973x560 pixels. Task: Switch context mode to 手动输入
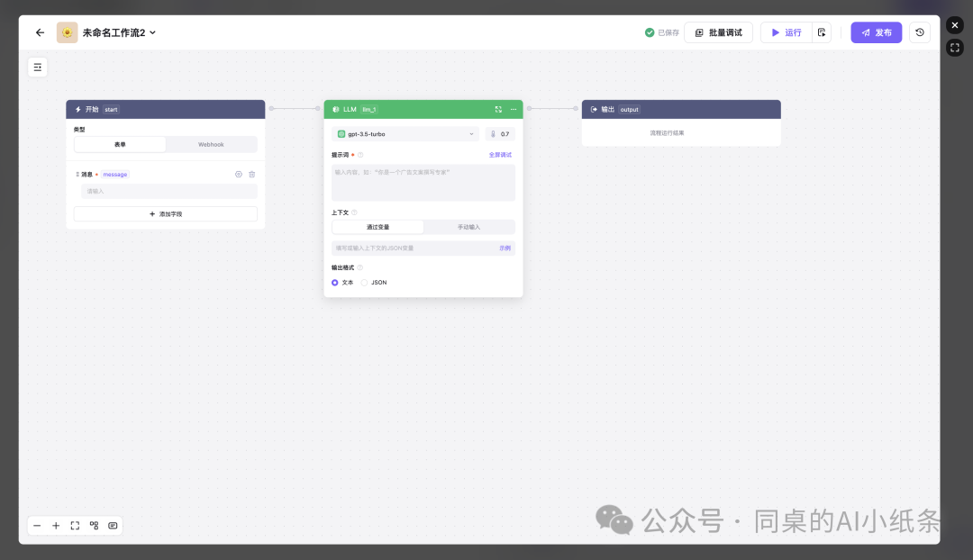(x=468, y=227)
